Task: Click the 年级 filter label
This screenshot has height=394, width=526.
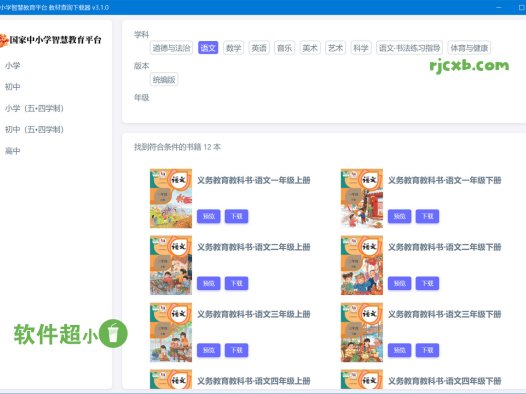Action: coord(141,98)
